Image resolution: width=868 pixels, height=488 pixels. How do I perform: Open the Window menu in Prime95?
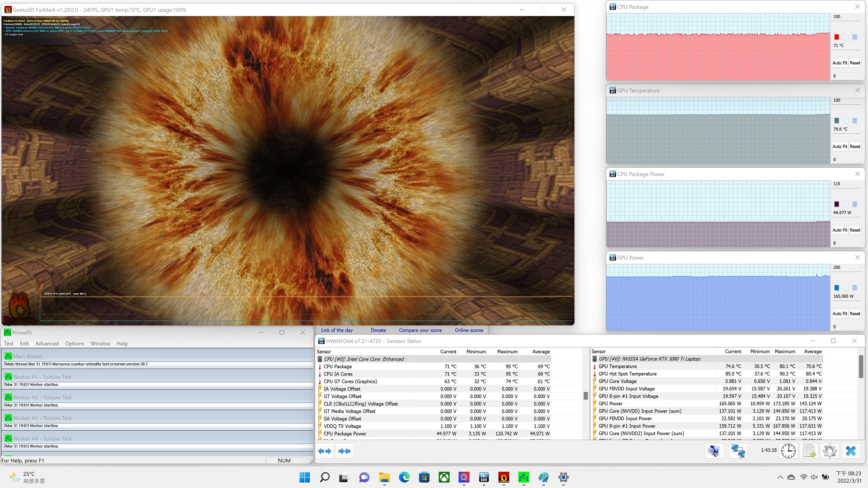(100, 343)
